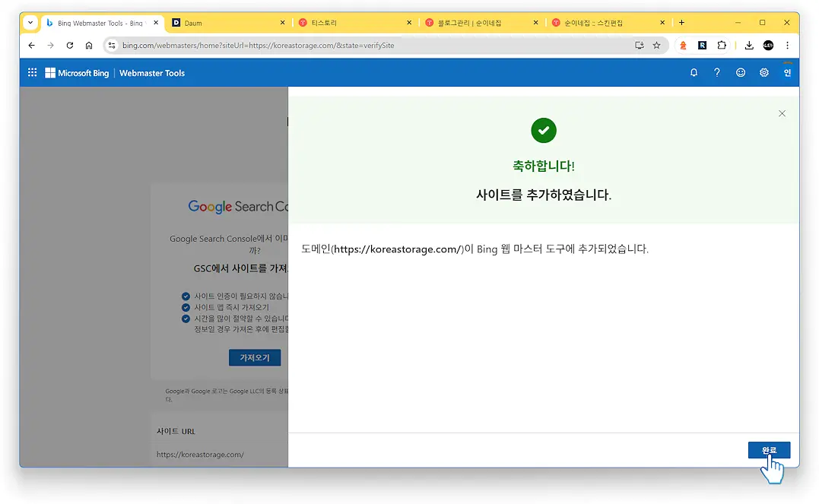Bookmark the page with the star icon
The width and height of the screenshot is (819, 504).
656,45
